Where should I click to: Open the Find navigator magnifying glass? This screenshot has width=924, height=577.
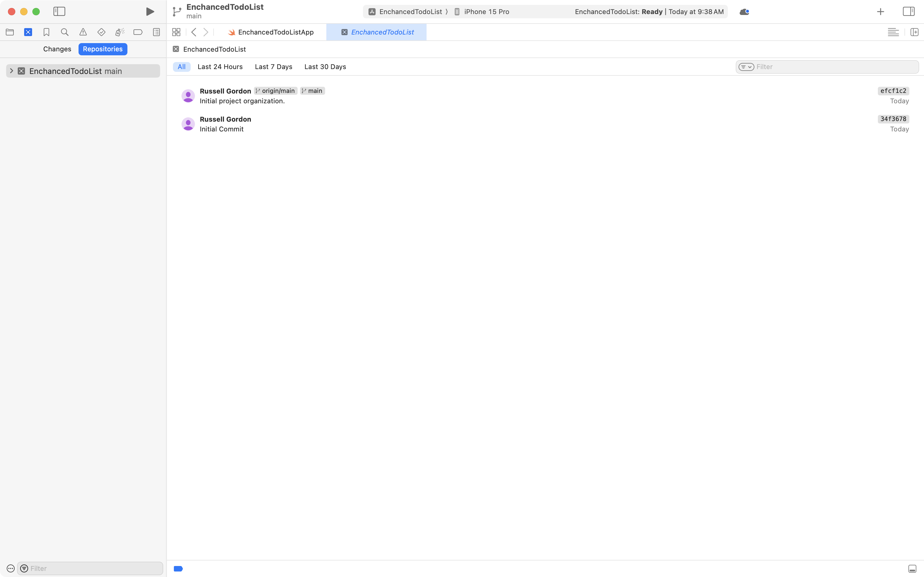(x=64, y=32)
